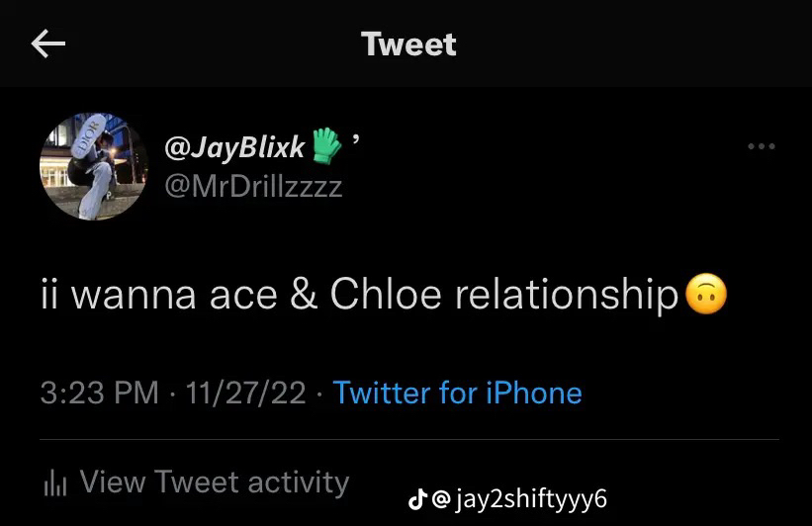The height and width of the screenshot is (526, 812).
Task: Click the Dior shoe sole in avatar
Action: 89,135
